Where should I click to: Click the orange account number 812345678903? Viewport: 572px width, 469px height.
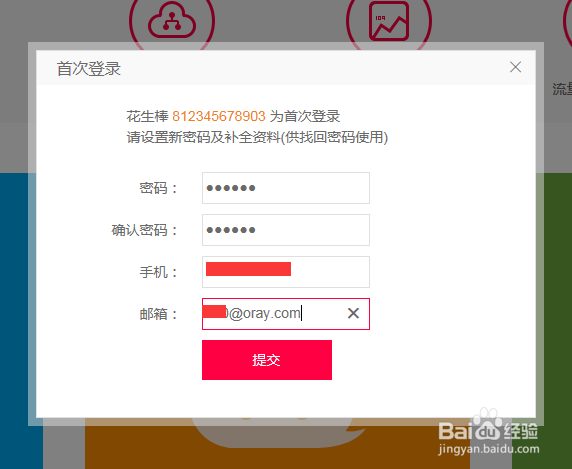[x=219, y=116]
